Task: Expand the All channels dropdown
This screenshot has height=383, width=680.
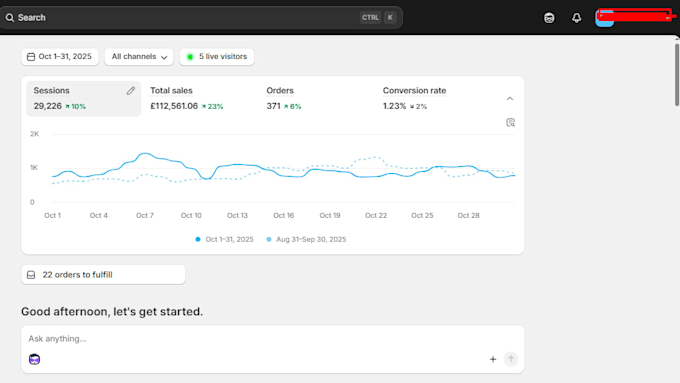Action: pyautogui.click(x=139, y=57)
